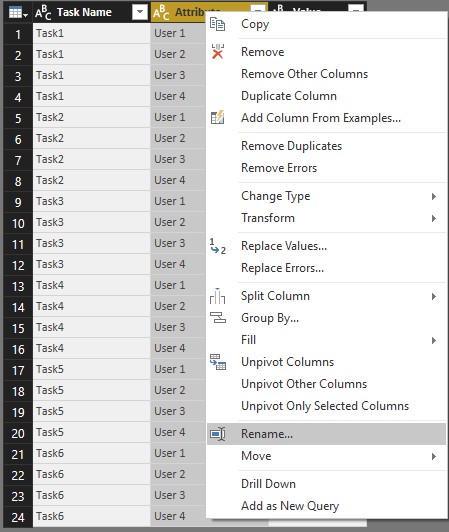The image size is (449, 532).
Task: Click the red X Remove icon
Action: coord(218,52)
